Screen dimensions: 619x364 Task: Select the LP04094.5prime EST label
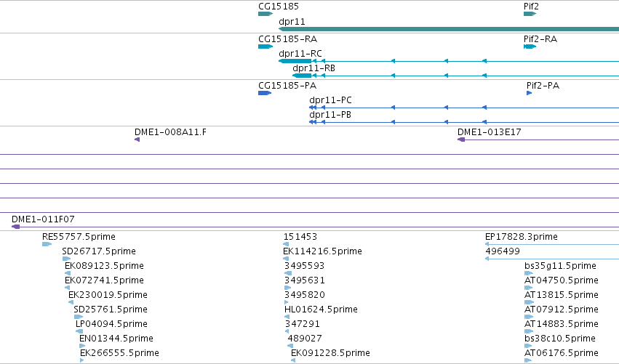(111, 324)
